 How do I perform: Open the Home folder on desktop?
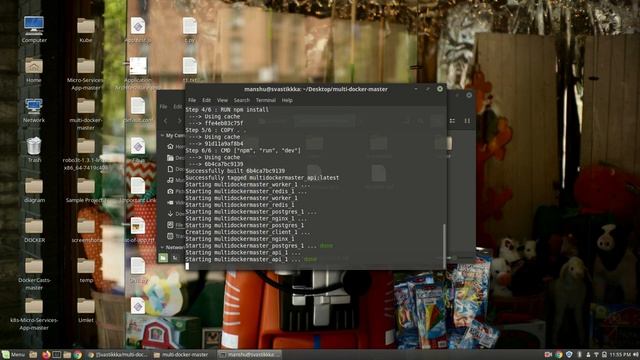34,70
